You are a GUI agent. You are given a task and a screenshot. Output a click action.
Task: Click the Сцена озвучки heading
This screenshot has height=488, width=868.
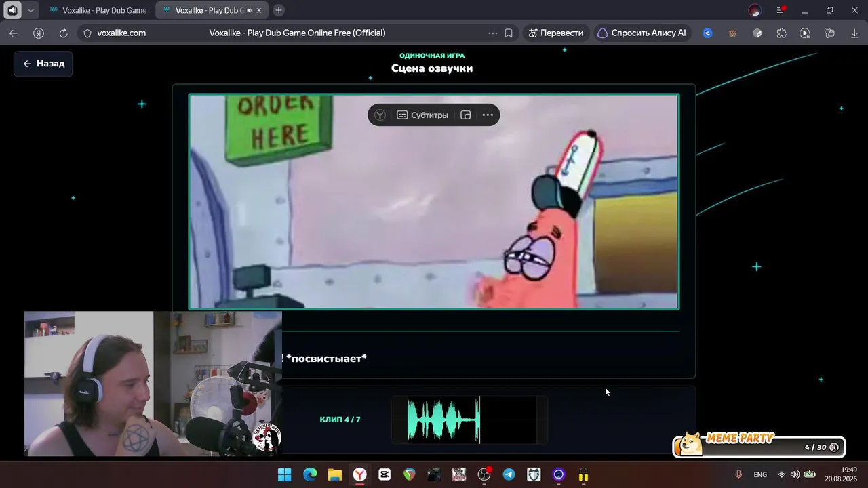coord(432,68)
